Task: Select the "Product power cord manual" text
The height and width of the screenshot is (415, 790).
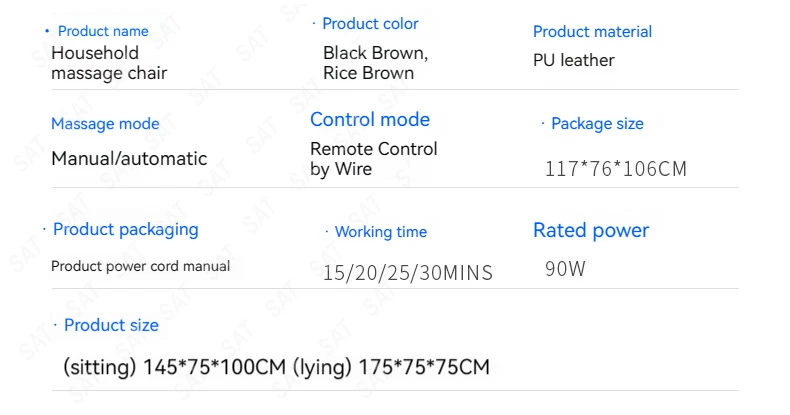Action: [140, 266]
